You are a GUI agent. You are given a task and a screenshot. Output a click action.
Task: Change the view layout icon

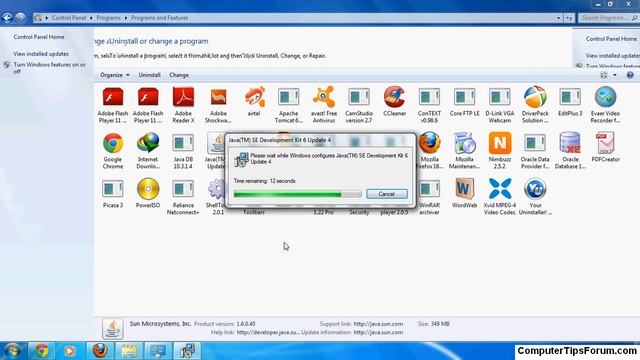[x=604, y=75]
